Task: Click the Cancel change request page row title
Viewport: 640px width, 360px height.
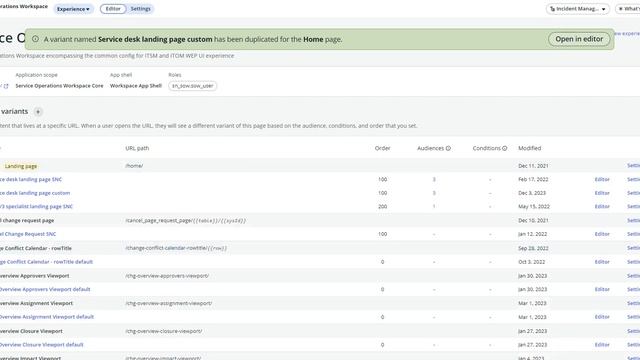Action: point(27,221)
